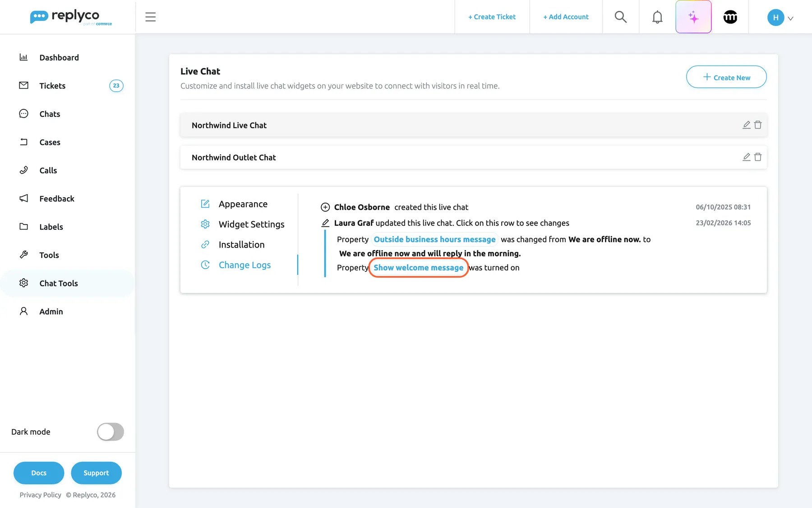812x508 pixels.
Task: Open search with the magnifier icon
Action: point(621,17)
